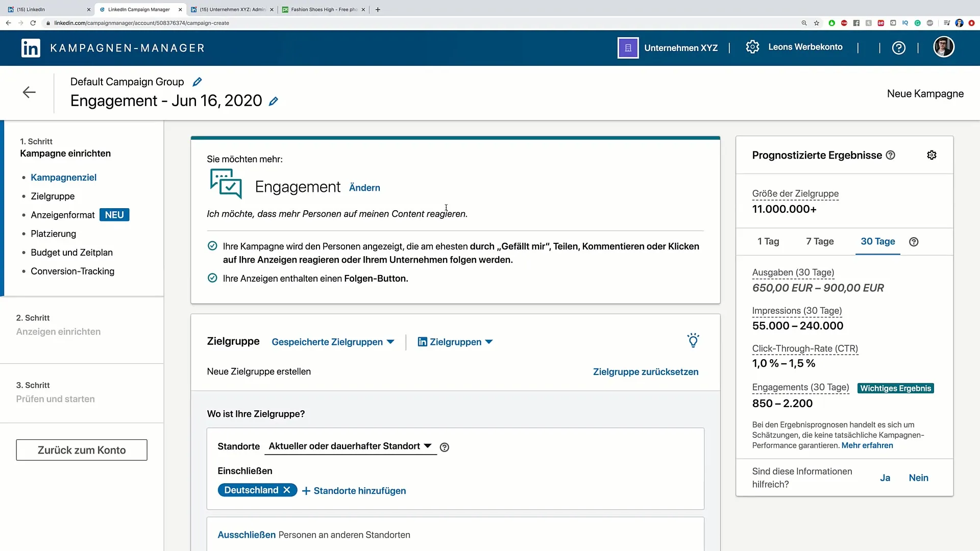Edit the campaign name with its pencil icon
This screenshot has height=551, width=980.
(274, 101)
